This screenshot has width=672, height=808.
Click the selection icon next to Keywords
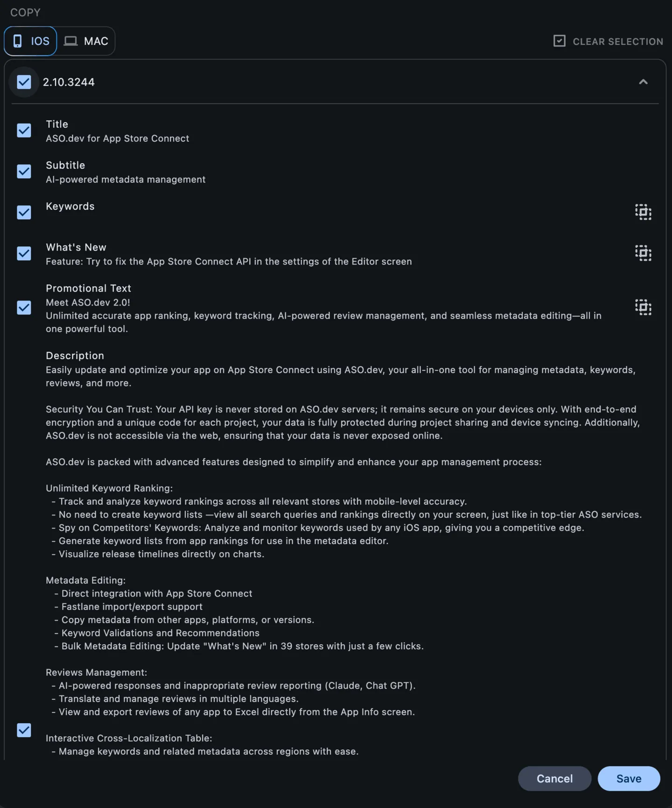[x=643, y=212]
